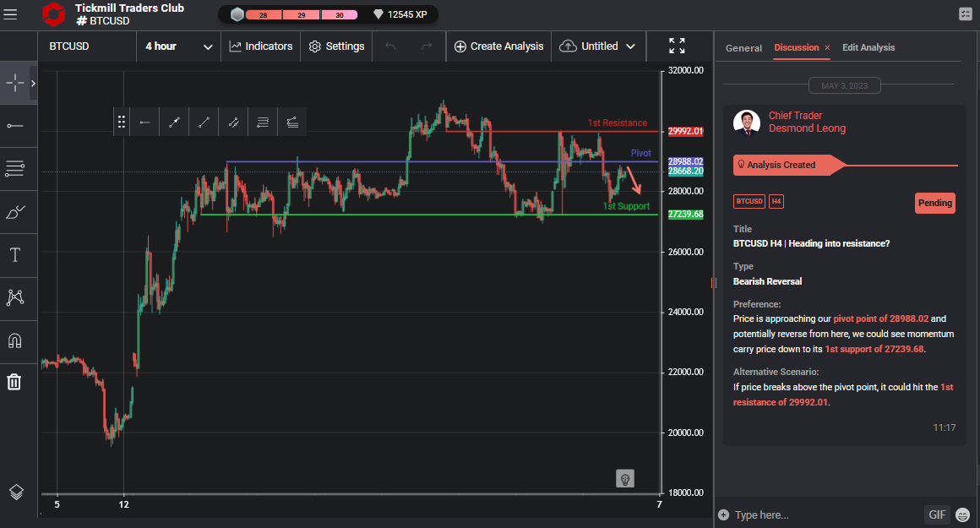Open the emoji picker

click(x=963, y=515)
